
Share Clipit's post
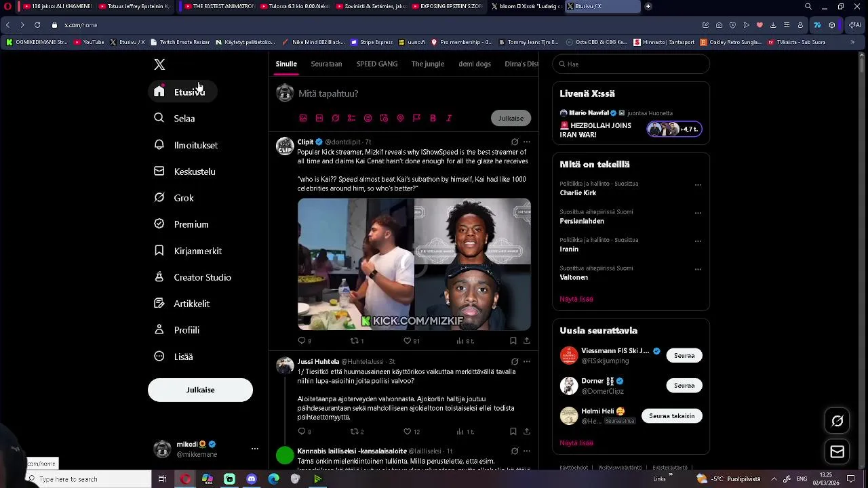tap(526, 341)
